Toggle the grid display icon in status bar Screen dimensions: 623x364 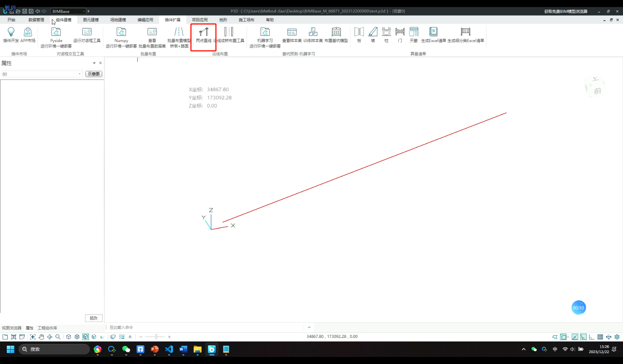[x=600, y=337]
